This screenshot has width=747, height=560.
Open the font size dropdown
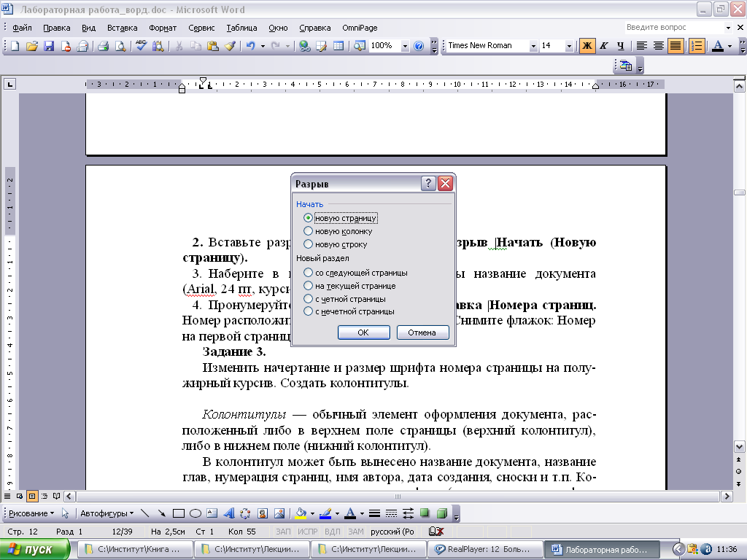click(569, 46)
